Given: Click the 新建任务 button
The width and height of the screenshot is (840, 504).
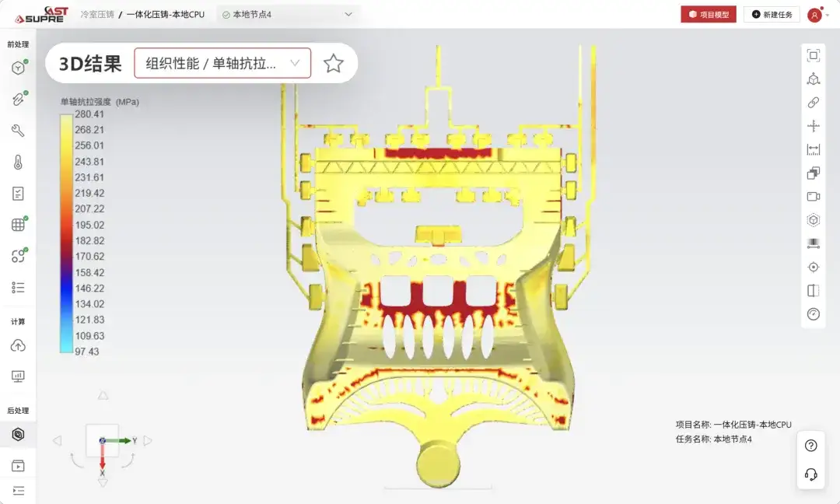Looking at the screenshot, I should [772, 15].
